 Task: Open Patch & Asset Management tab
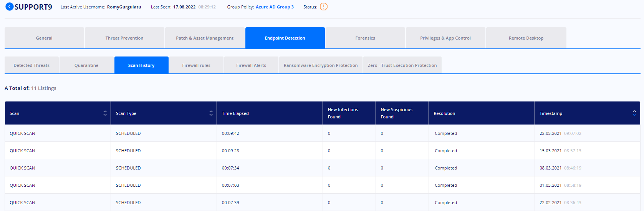[205, 38]
